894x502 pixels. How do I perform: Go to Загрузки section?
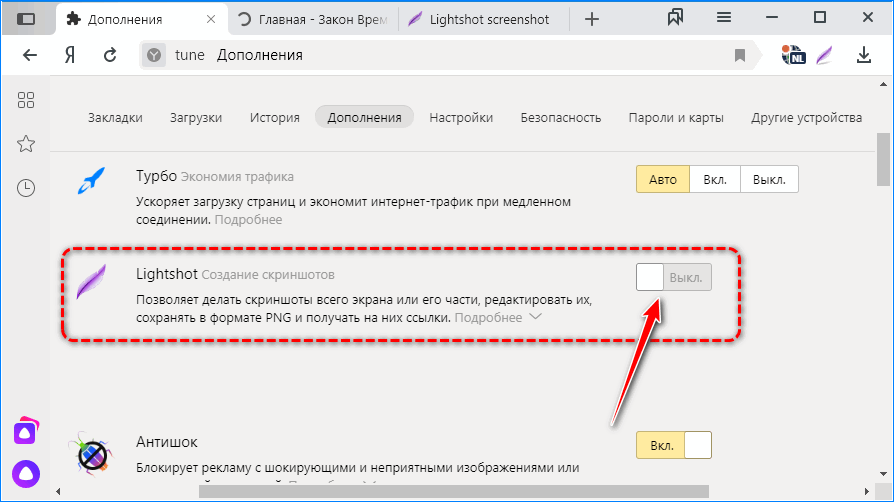[196, 118]
